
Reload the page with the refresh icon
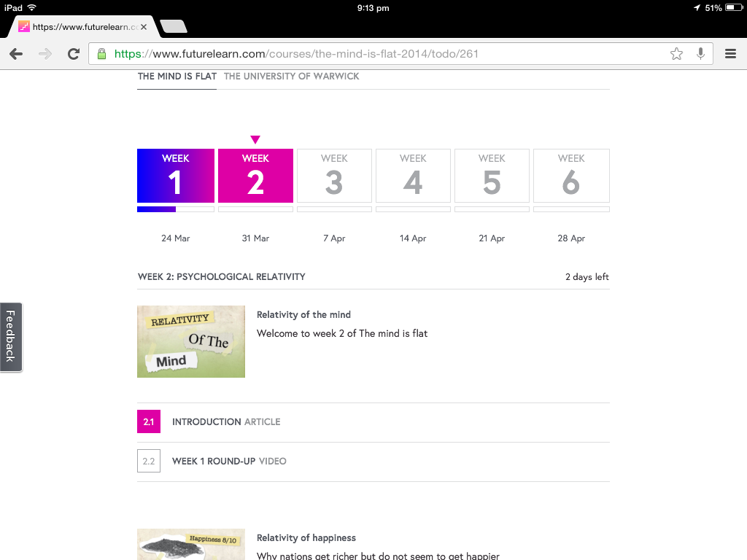pos(74,54)
